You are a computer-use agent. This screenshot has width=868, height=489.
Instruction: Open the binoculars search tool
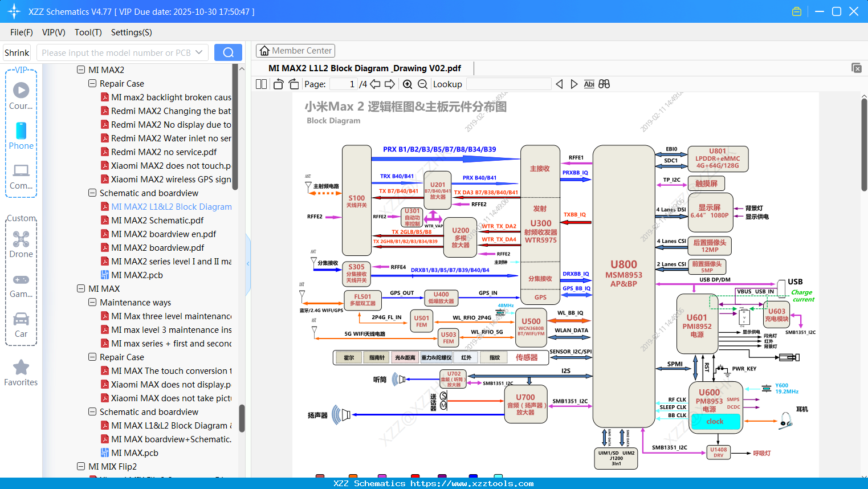(604, 84)
